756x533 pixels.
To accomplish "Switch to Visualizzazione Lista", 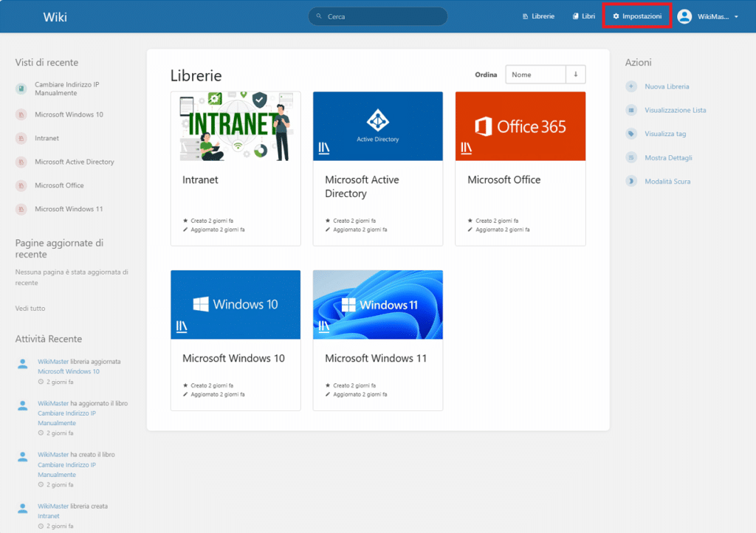I will coord(675,110).
